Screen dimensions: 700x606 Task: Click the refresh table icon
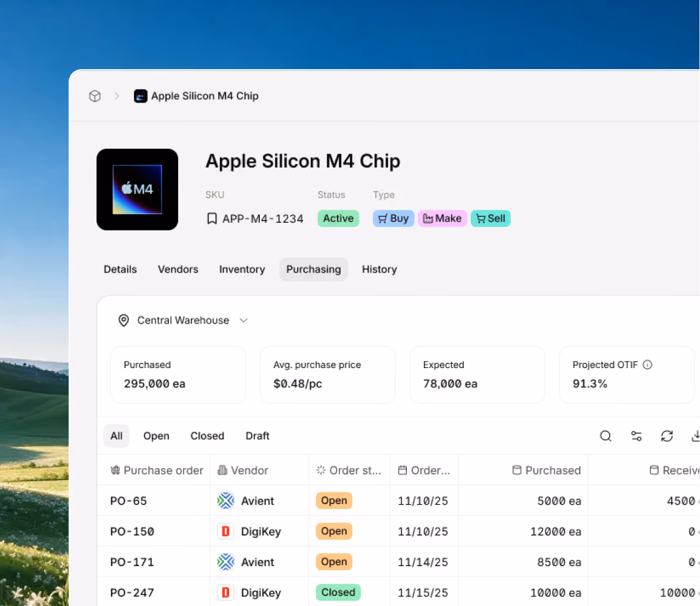pyautogui.click(x=667, y=436)
